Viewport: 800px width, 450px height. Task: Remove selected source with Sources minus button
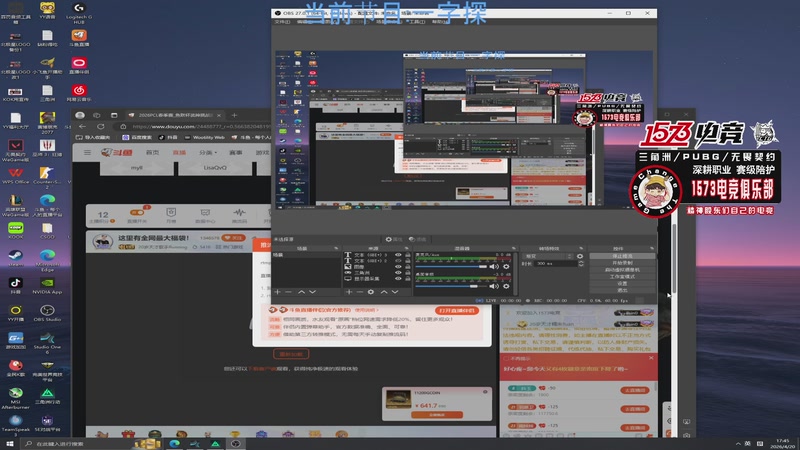click(360, 292)
